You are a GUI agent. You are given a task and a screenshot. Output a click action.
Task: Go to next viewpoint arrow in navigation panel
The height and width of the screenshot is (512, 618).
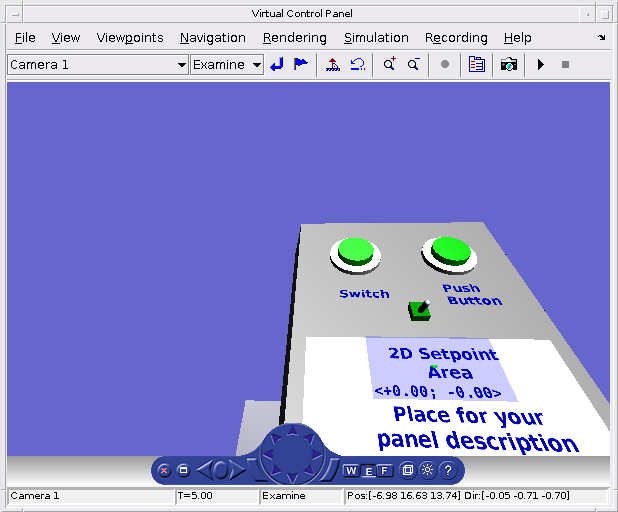tap(237, 470)
